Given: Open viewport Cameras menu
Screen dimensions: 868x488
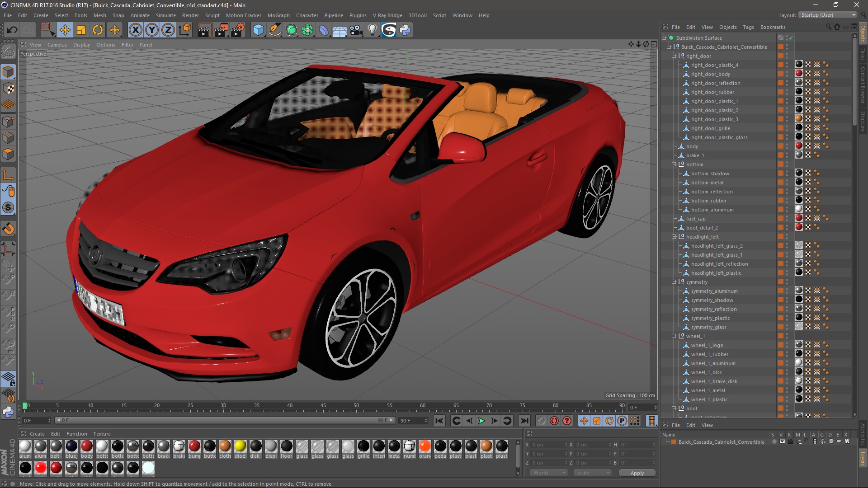Looking at the screenshot, I should point(57,45).
